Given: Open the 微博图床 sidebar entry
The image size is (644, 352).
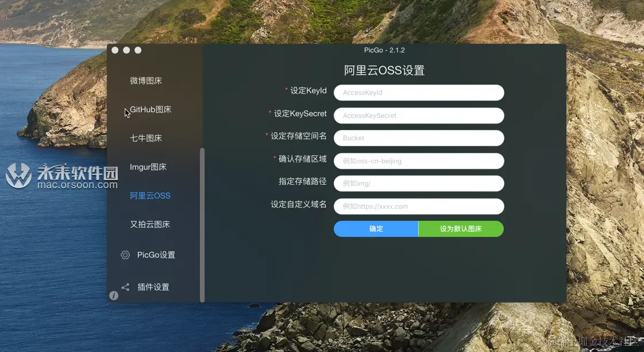Looking at the screenshot, I should point(146,81).
